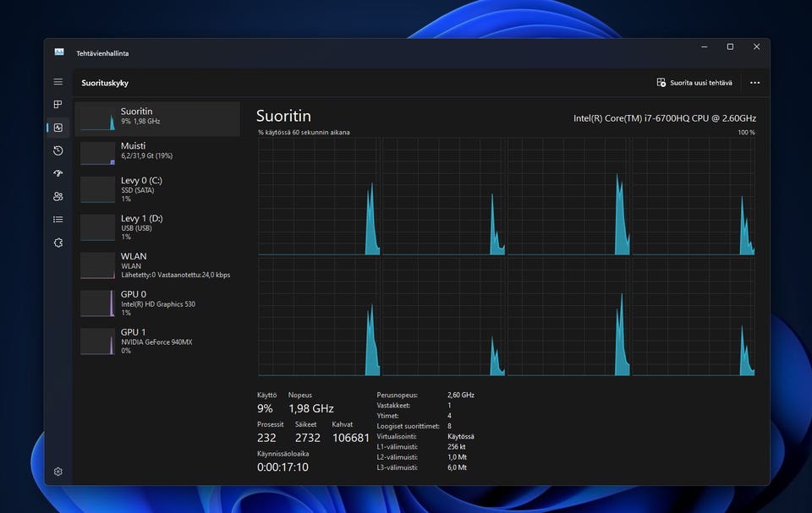The width and height of the screenshot is (812, 513).
Task: Click the Tehtävienhallinta app icon in title bar
Action: point(59,52)
